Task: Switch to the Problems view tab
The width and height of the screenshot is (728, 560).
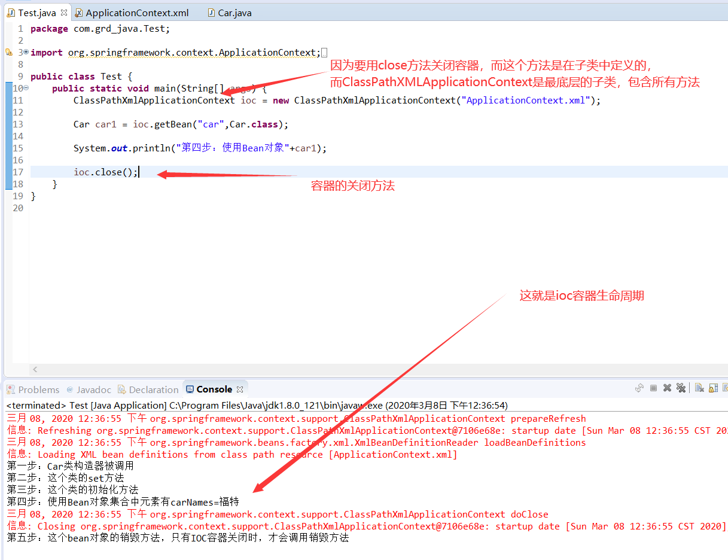Action: pos(33,389)
